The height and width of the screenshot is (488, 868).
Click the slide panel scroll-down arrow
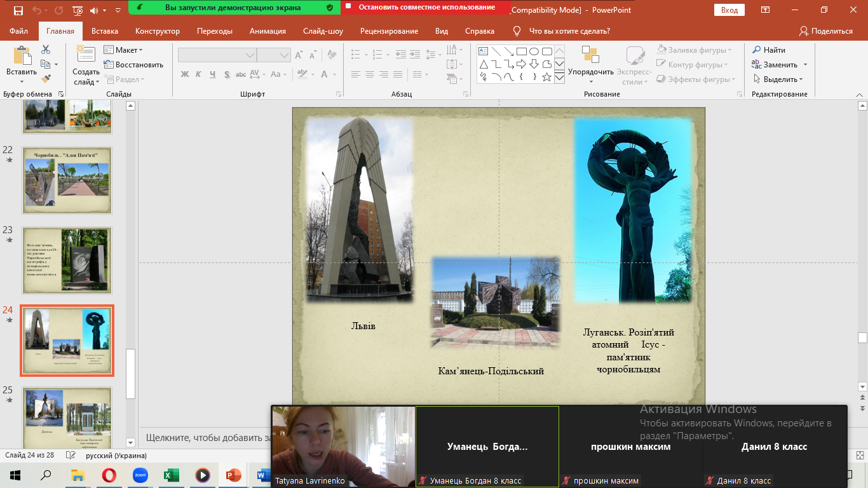131,442
